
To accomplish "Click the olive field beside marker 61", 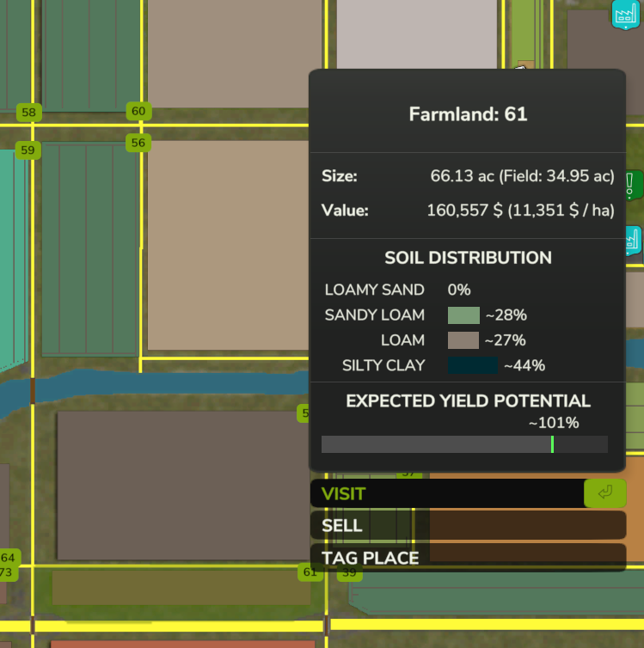I will coord(180,588).
